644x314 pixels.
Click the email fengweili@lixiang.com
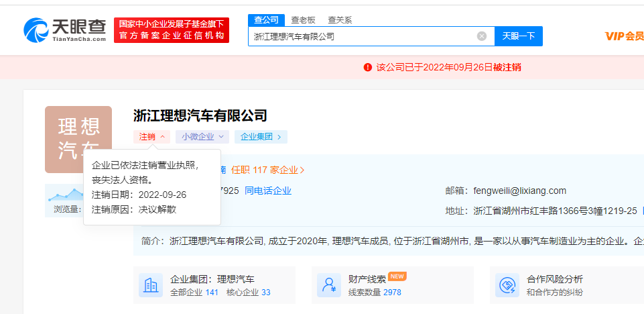pos(519,191)
